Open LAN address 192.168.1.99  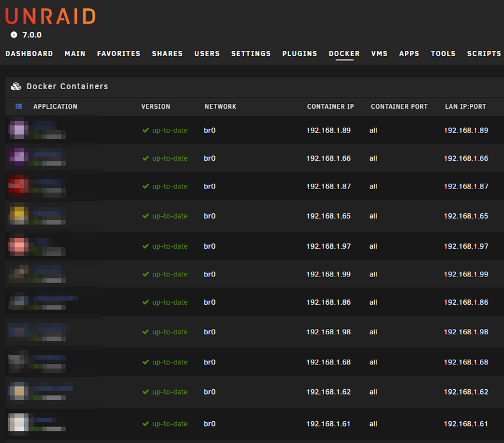(x=466, y=274)
